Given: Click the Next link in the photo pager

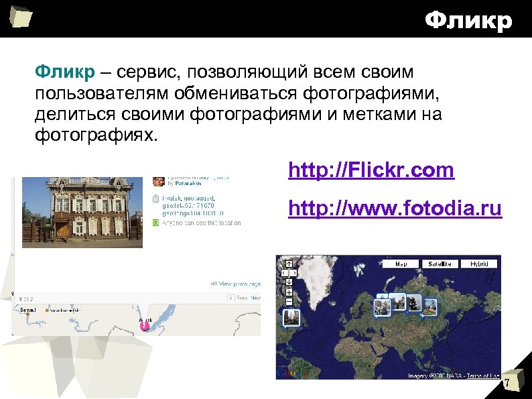Looking at the screenshot, I should coord(255,298).
